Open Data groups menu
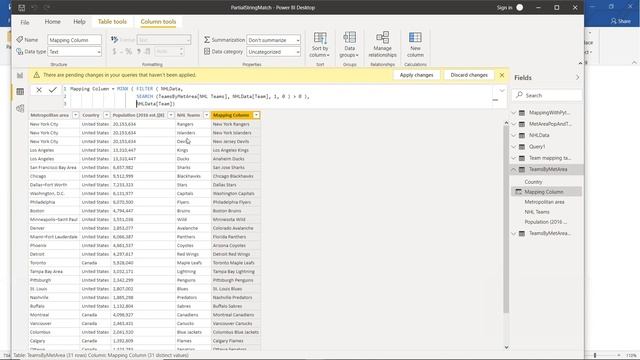 pos(349,44)
